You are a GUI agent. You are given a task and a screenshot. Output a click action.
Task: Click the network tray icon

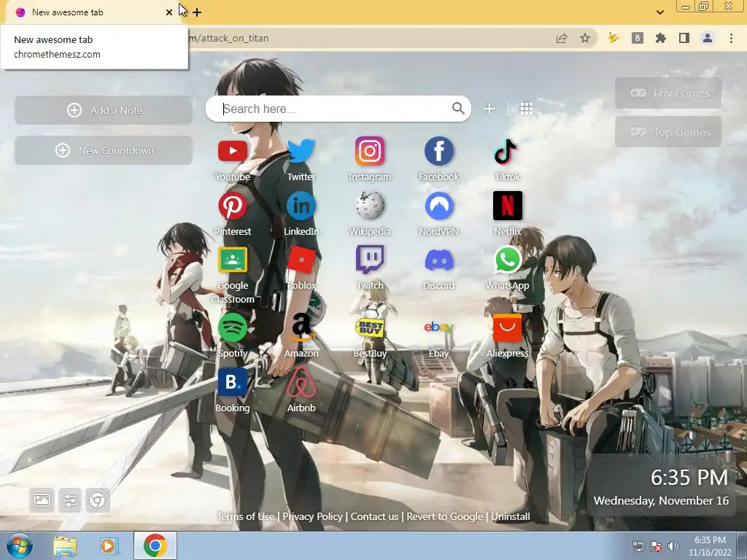click(x=638, y=546)
